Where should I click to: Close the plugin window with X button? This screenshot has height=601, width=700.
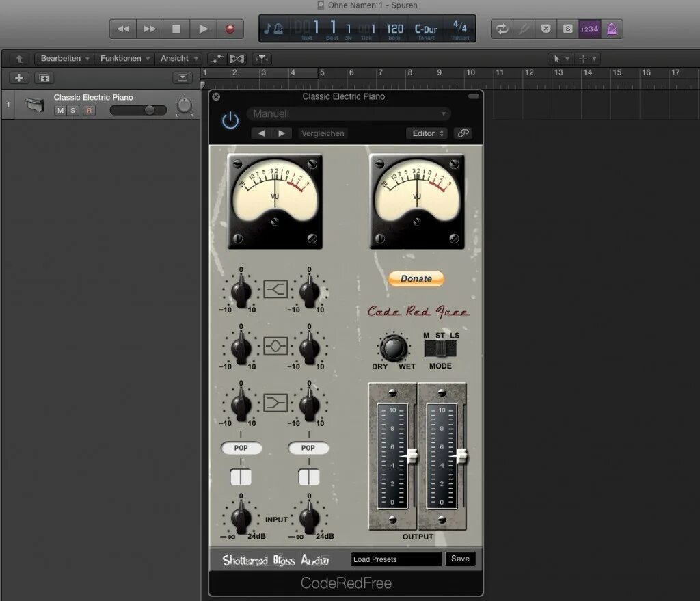216,96
